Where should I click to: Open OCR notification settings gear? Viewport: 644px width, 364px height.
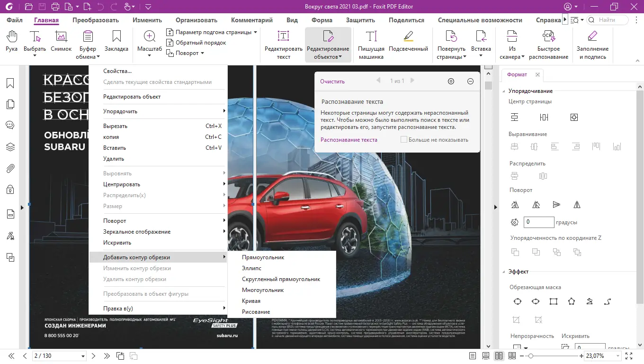pos(451,81)
